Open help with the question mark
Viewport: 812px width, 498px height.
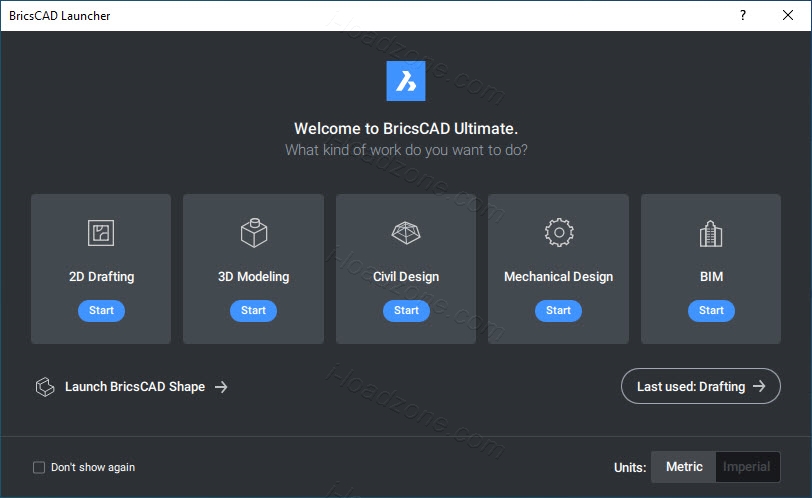743,15
